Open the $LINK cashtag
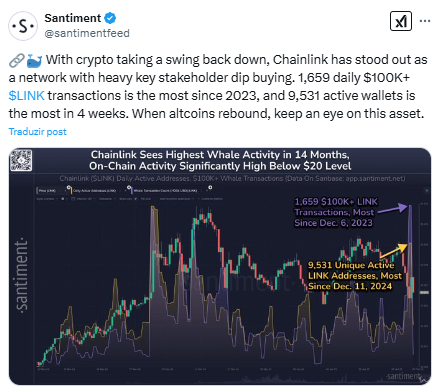The width and height of the screenshot is (439, 389). pos(27,96)
